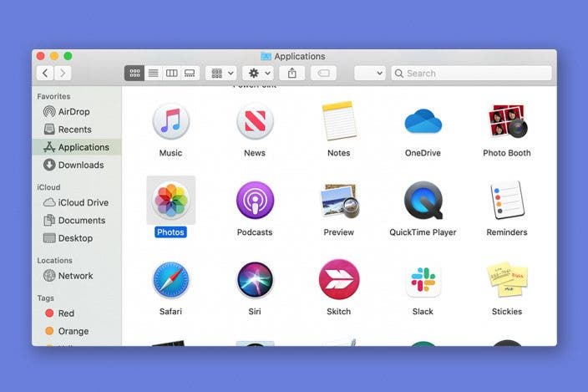Select the Preview app icon
588x392 pixels.
click(x=339, y=201)
